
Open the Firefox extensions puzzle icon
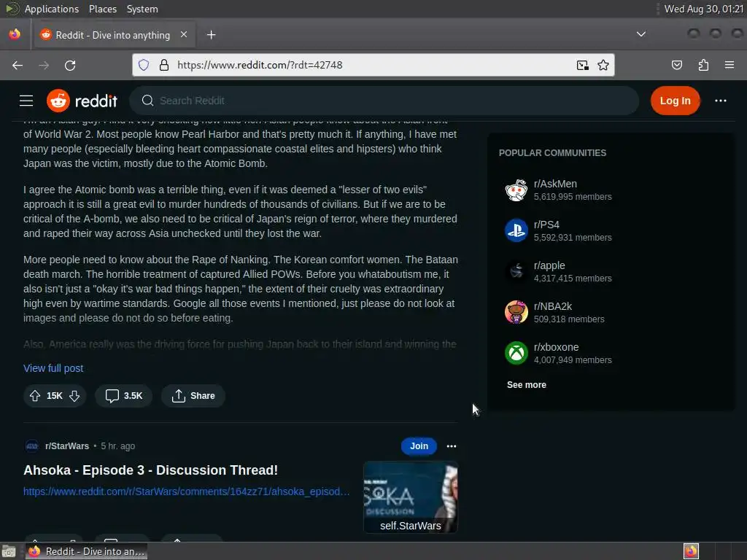pos(703,65)
